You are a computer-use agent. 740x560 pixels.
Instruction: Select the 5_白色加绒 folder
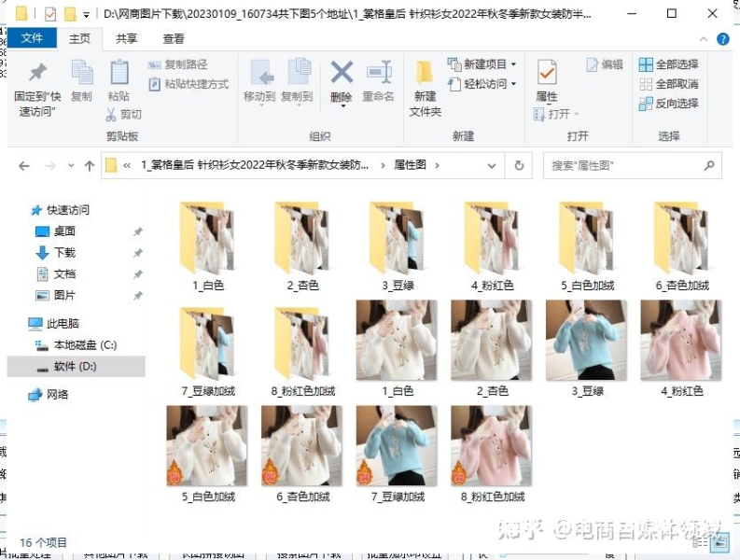(x=587, y=245)
